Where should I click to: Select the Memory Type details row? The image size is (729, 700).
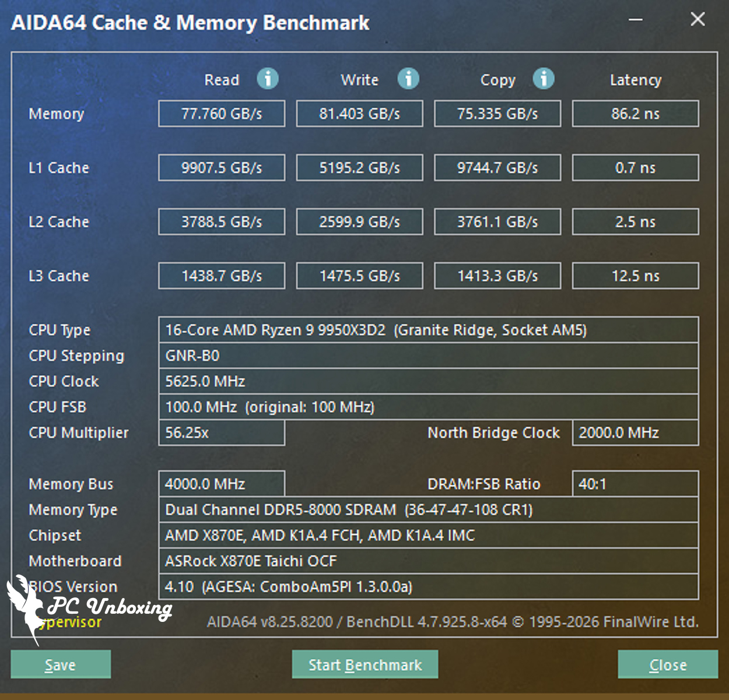(428, 510)
